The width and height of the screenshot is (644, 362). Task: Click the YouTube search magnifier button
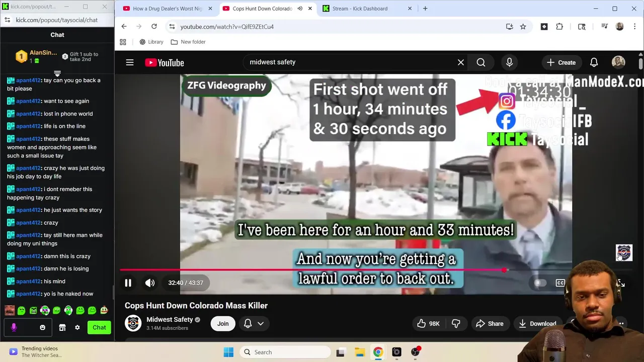(481, 62)
